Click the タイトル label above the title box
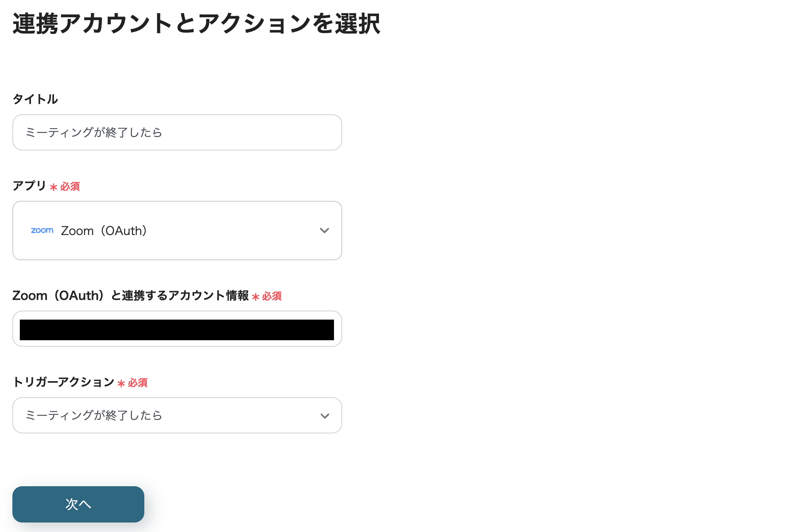Viewport: 809px width, 532px height. tap(35, 99)
